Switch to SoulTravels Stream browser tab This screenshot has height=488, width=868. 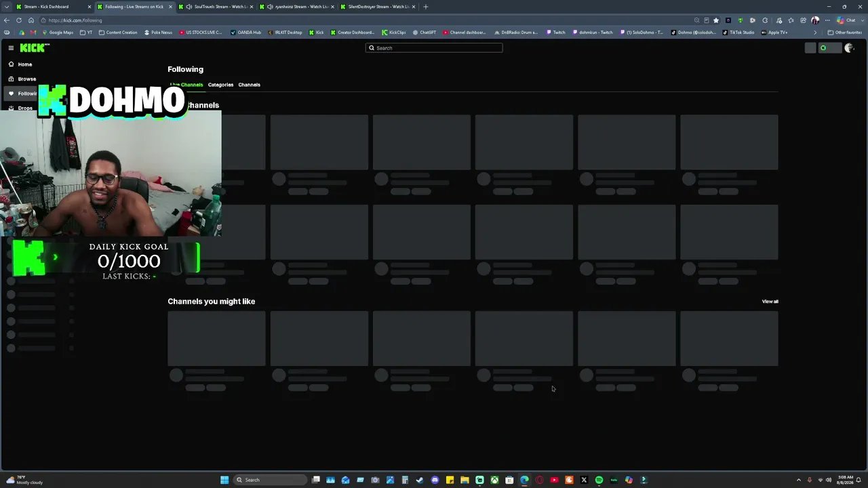216,7
